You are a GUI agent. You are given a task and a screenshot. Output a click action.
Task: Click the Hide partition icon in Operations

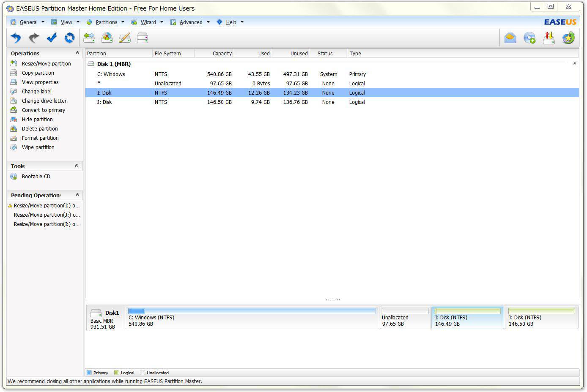pos(14,120)
